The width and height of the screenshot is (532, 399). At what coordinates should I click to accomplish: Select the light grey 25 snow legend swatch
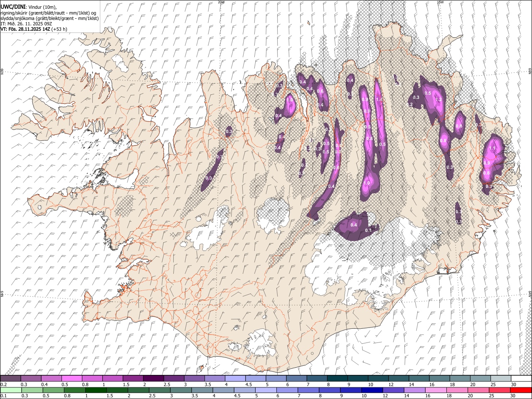pos(501,379)
